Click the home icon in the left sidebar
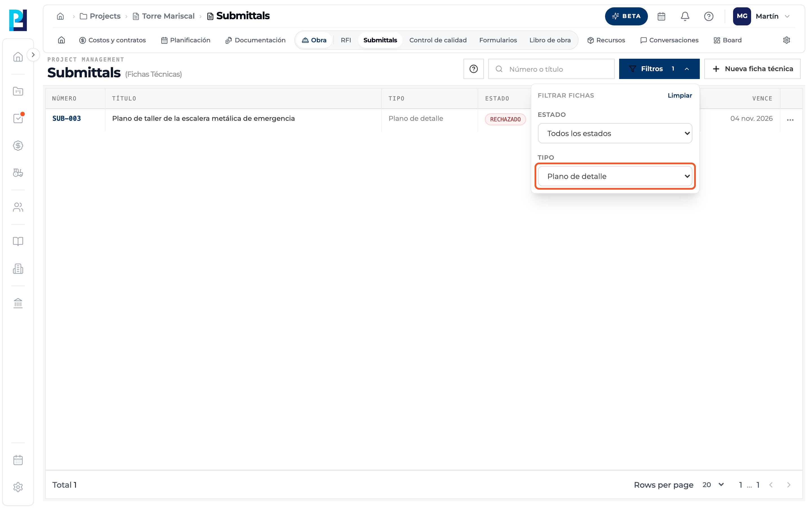This screenshot has height=508, width=812. pyautogui.click(x=18, y=57)
